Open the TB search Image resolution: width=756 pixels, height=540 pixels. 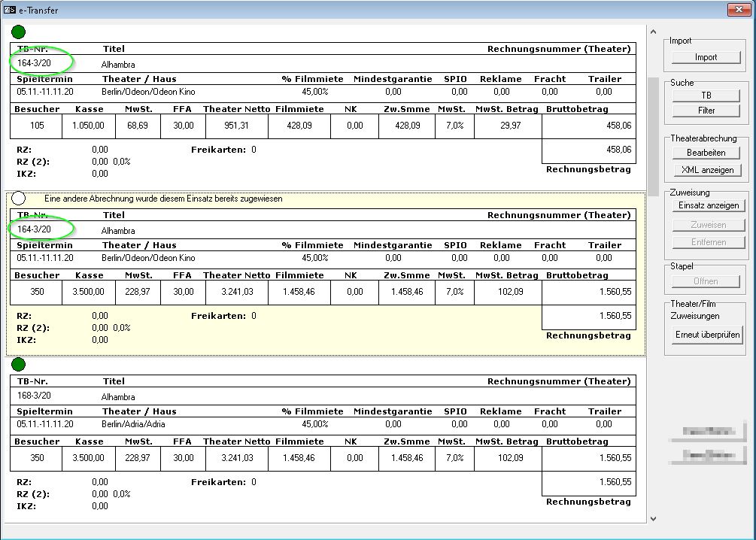click(706, 96)
